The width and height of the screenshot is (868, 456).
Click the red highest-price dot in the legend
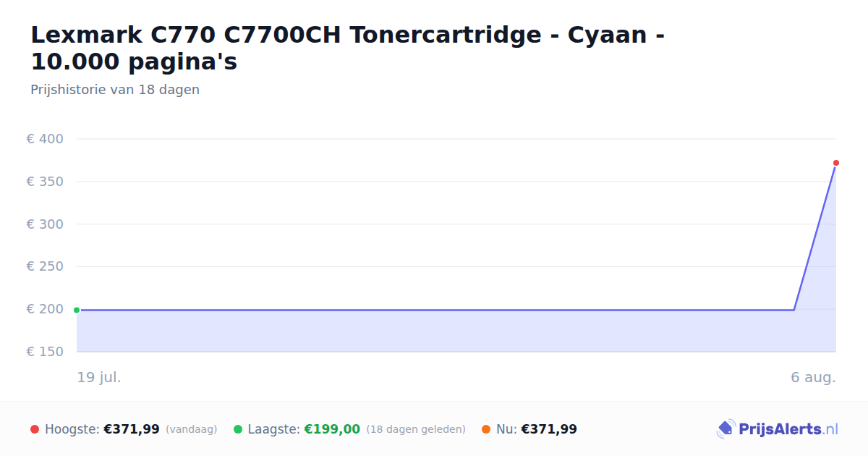(35, 429)
